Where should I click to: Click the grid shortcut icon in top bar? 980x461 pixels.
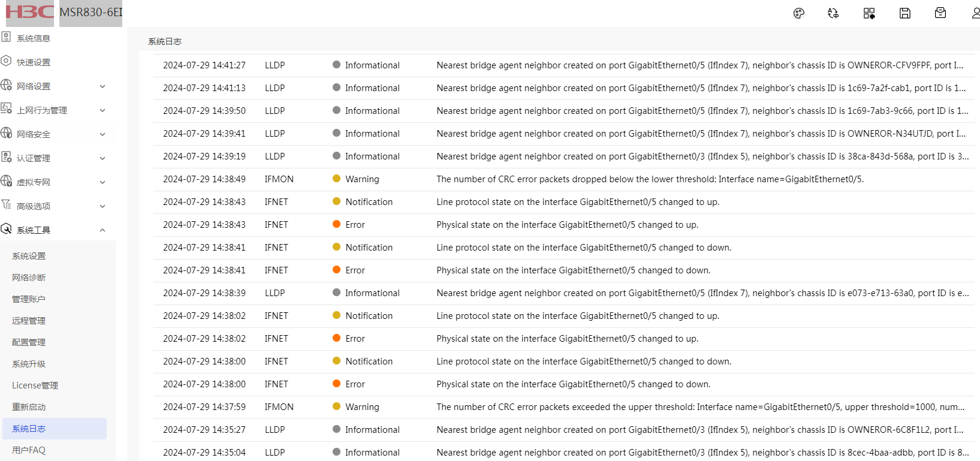[x=869, y=13]
